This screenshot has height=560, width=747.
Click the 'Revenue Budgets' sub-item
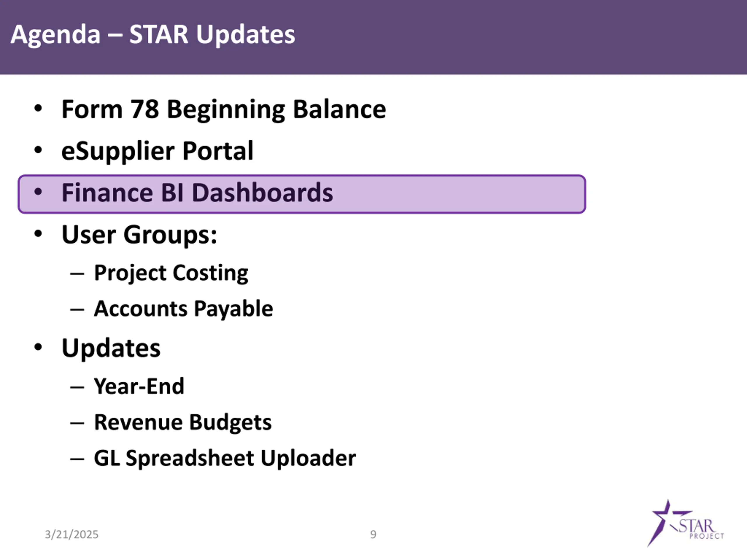183,422
